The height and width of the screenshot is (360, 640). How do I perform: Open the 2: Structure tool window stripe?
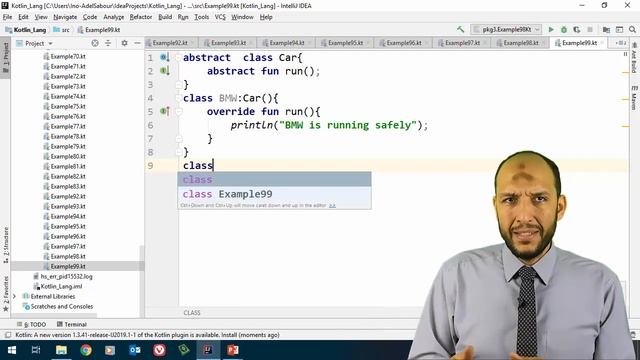[5, 244]
